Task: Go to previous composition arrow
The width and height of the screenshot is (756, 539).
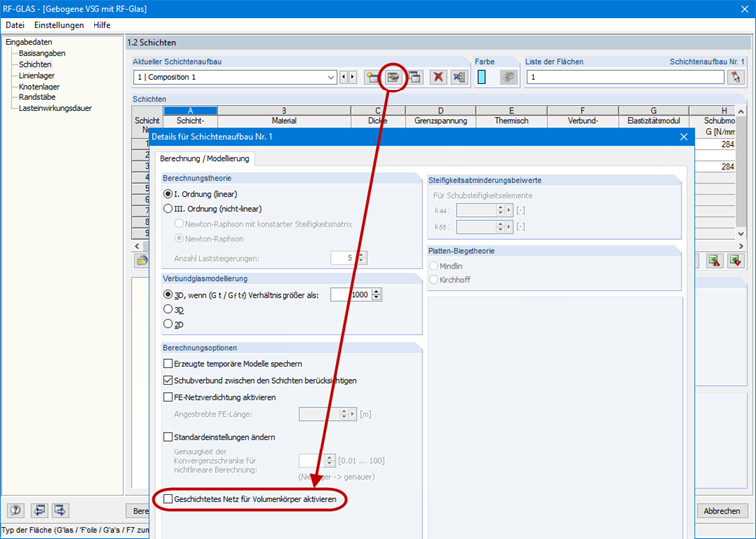Action: click(x=344, y=77)
